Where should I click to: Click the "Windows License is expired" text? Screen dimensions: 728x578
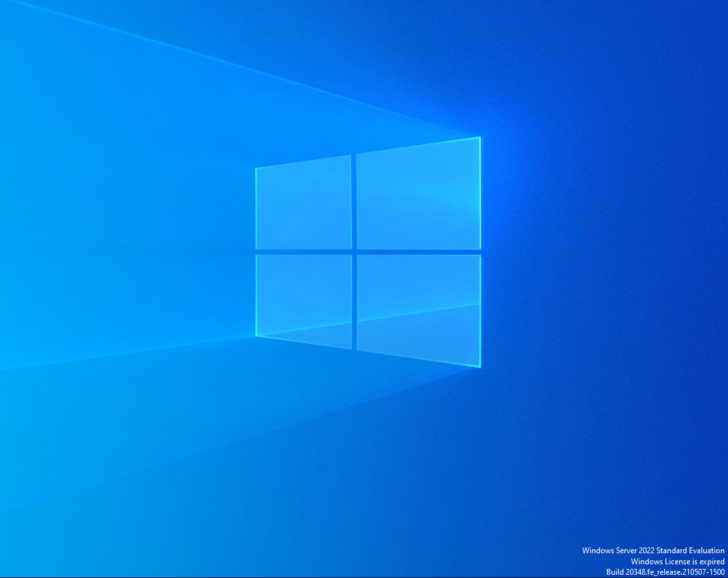677,561
